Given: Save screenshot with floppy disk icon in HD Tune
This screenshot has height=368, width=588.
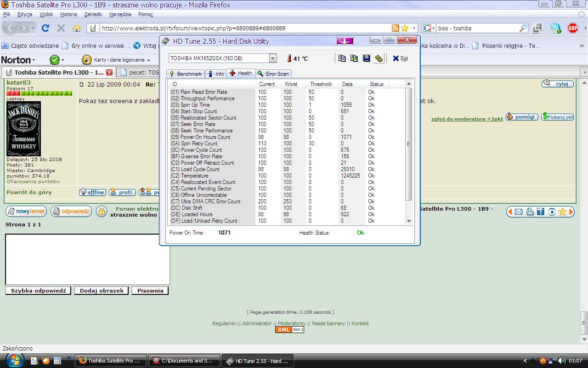Looking at the screenshot, I should pos(366,58).
